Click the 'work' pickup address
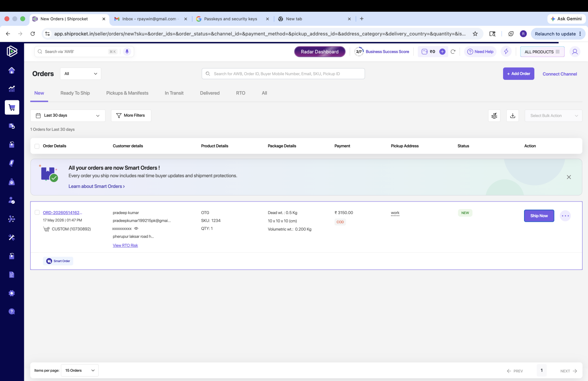Image resolution: width=588 pixels, height=381 pixels. (395, 213)
